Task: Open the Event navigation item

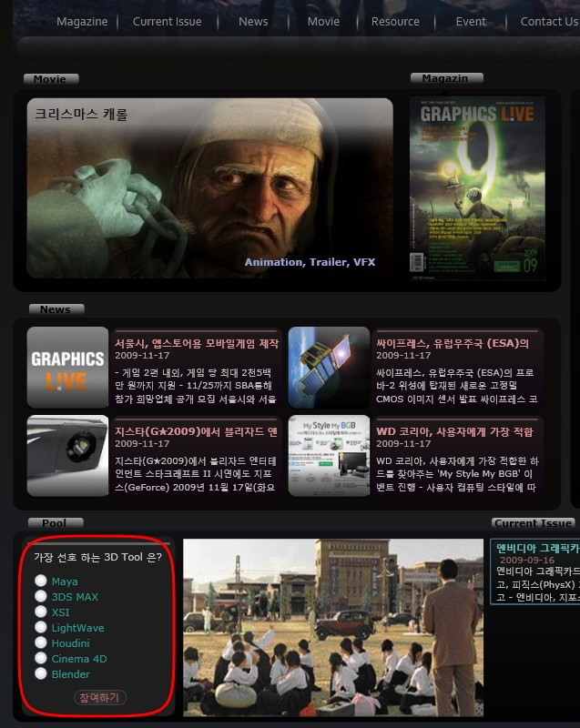Action: tap(471, 22)
